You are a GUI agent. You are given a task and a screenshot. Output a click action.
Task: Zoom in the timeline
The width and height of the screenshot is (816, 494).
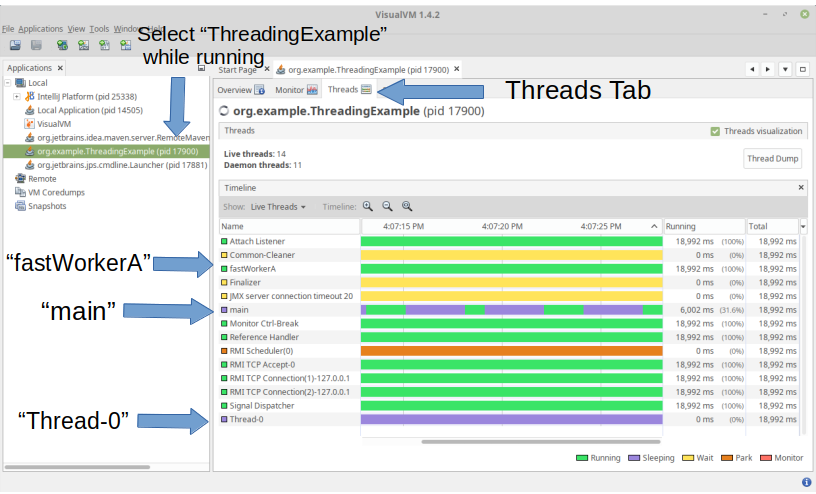(x=368, y=207)
